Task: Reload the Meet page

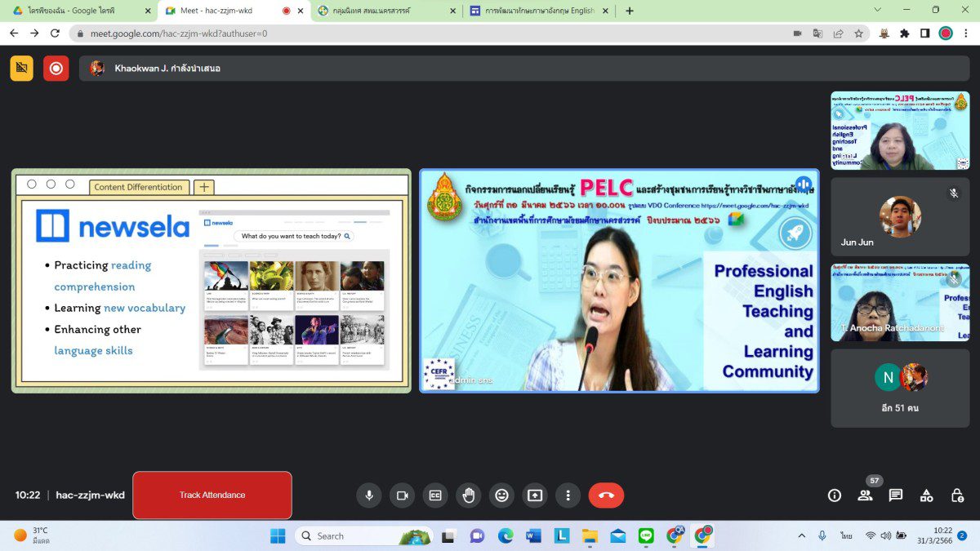Action: pos(55,33)
